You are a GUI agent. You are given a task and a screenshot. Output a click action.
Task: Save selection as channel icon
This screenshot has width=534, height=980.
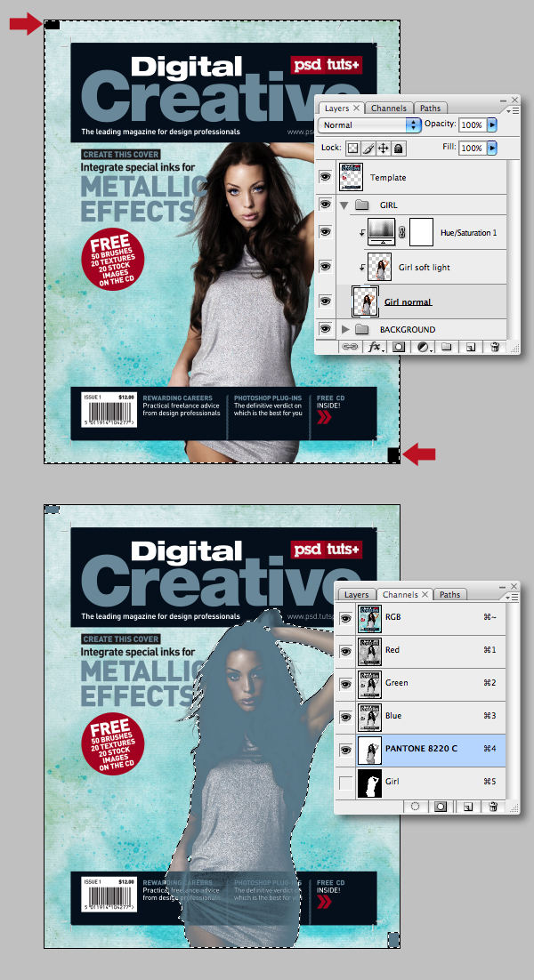click(x=441, y=807)
